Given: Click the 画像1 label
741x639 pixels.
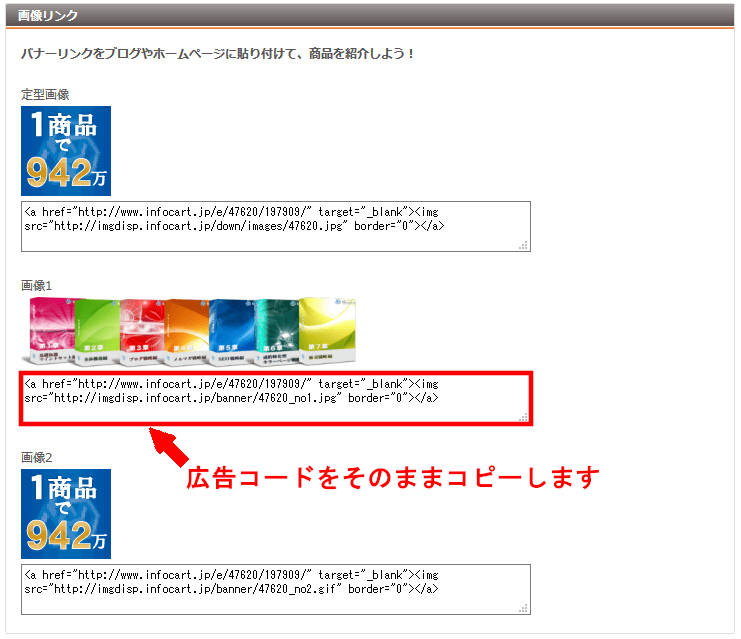Looking at the screenshot, I should coord(36,285).
